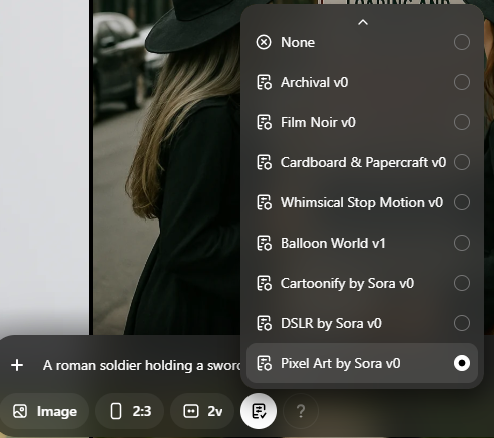The width and height of the screenshot is (494, 438).
Task: Open the presets button in the prompt bar
Action: [258, 411]
